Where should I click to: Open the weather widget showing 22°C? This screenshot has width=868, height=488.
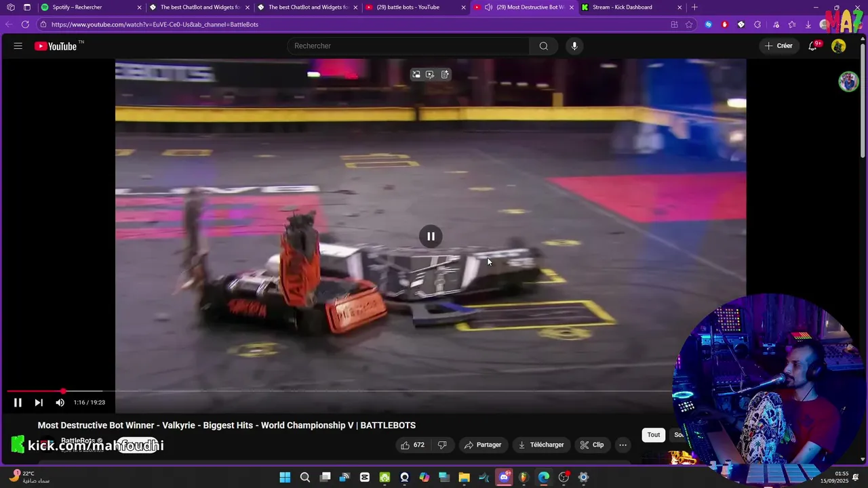[x=30, y=477]
